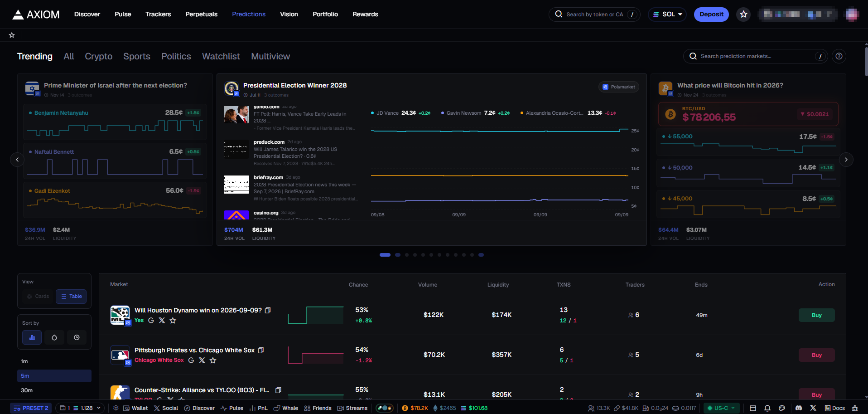868x414 pixels.
Task: Buy the Houston Dynamo market
Action: point(816,315)
